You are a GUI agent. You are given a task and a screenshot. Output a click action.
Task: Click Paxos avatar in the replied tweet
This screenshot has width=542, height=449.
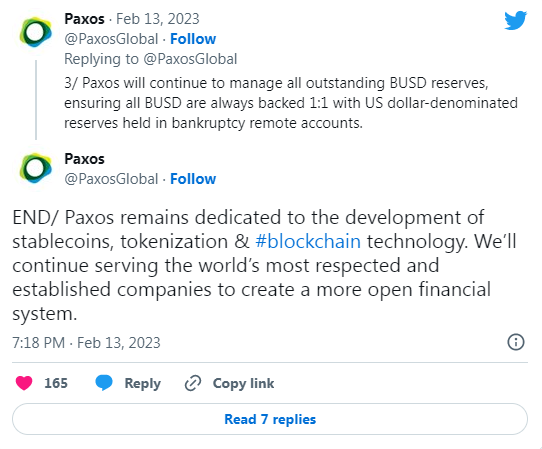pyautogui.click(x=36, y=32)
